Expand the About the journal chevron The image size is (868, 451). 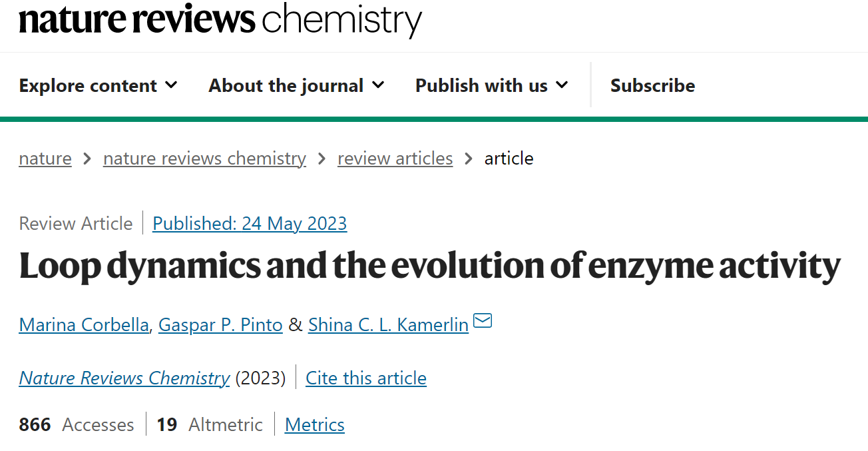coord(378,85)
